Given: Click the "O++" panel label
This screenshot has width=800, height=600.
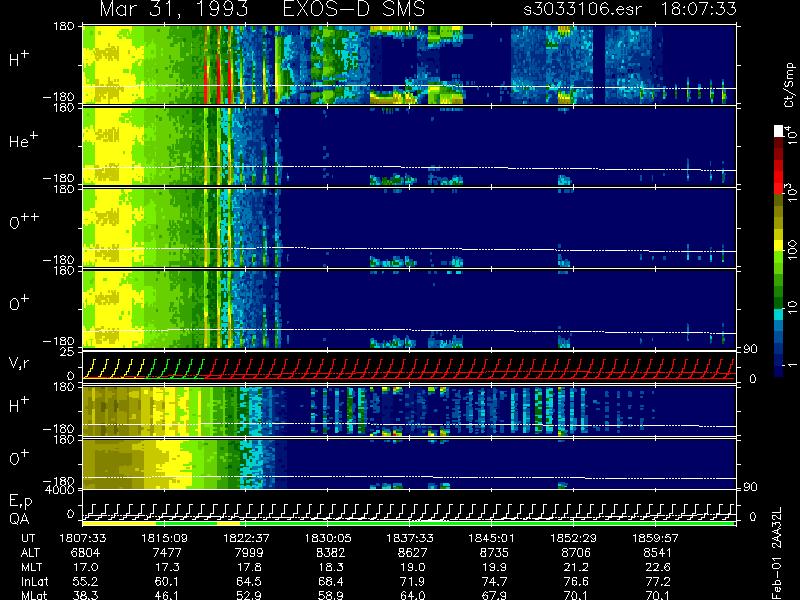Looking at the screenshot, I should click(x=23, y=221).
